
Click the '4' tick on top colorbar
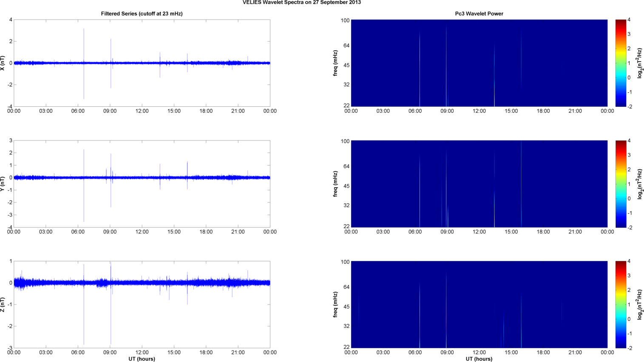pos(629,20)
